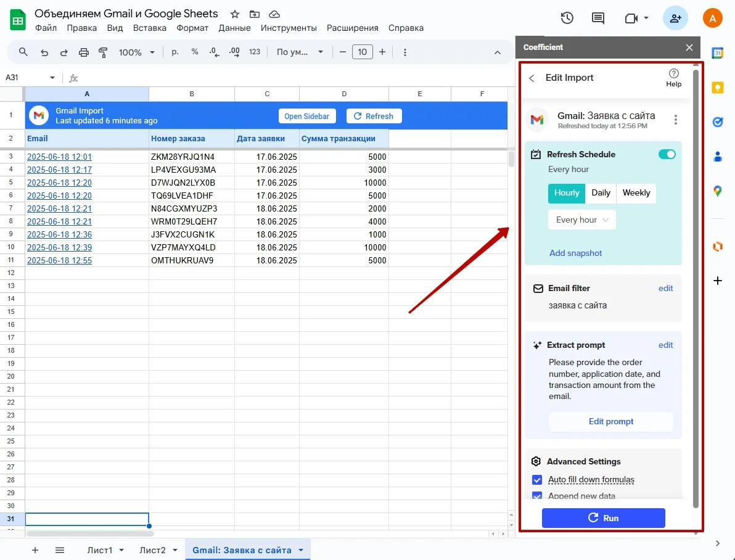Click the paint format roller icon

click(x=103, y=52)
